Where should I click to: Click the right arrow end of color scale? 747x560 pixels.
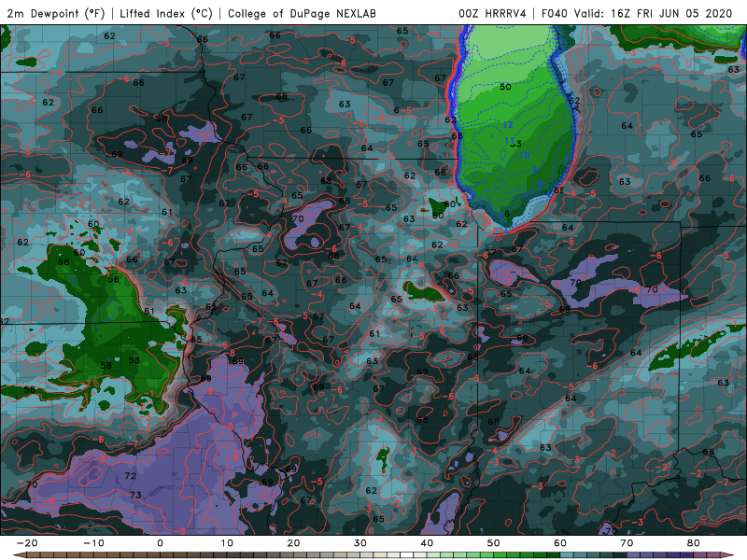click(x=729, y=555)
